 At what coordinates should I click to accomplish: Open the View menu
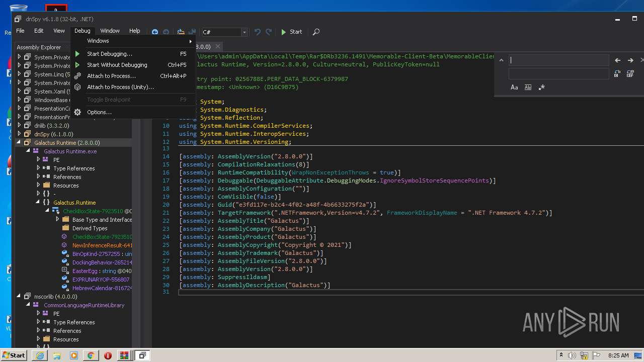coord(59,31)
